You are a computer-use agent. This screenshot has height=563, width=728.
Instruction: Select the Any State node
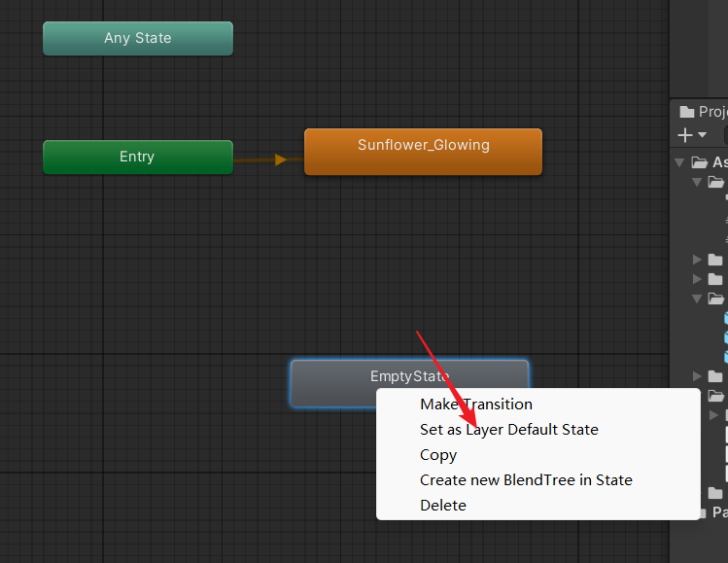coord(137,39)
